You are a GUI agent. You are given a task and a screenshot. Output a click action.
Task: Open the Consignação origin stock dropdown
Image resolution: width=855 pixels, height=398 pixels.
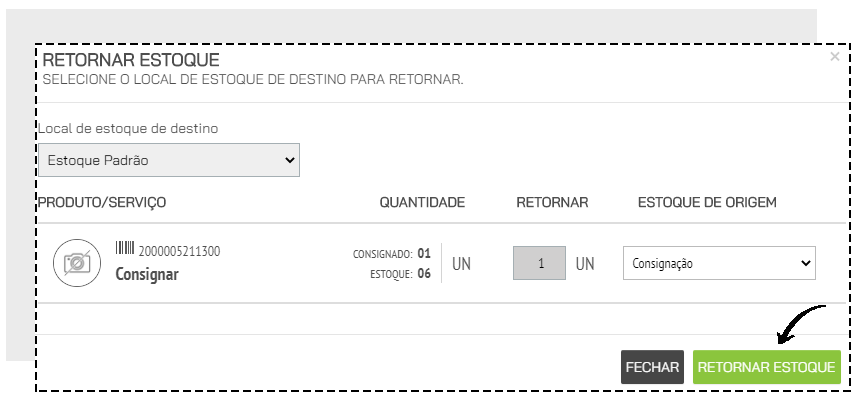pos(719,263)
